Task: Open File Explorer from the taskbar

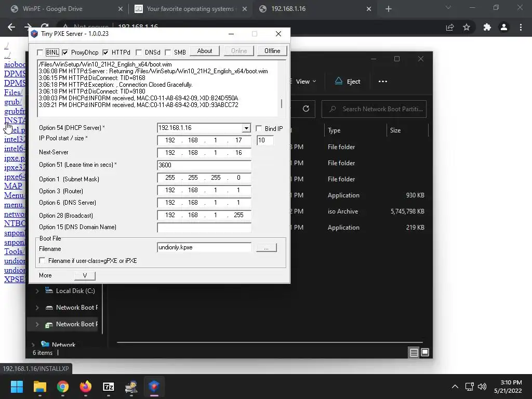Action: click(x=40, y=387)
